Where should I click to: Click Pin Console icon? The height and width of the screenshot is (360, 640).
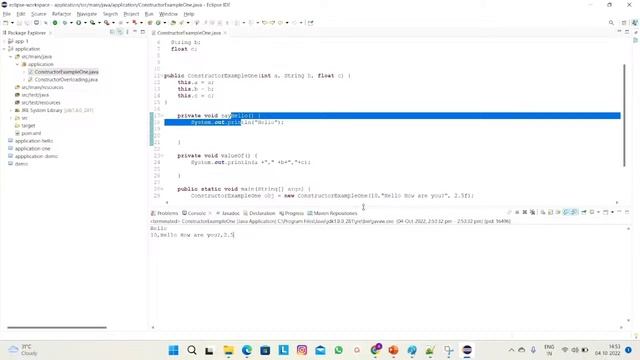coord(584,212)
